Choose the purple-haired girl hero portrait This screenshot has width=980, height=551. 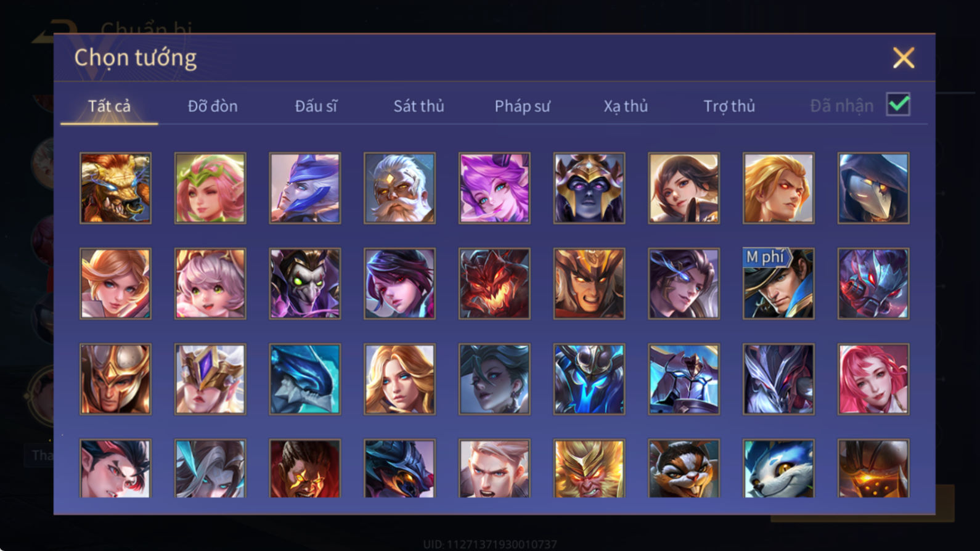pos(494,188)
